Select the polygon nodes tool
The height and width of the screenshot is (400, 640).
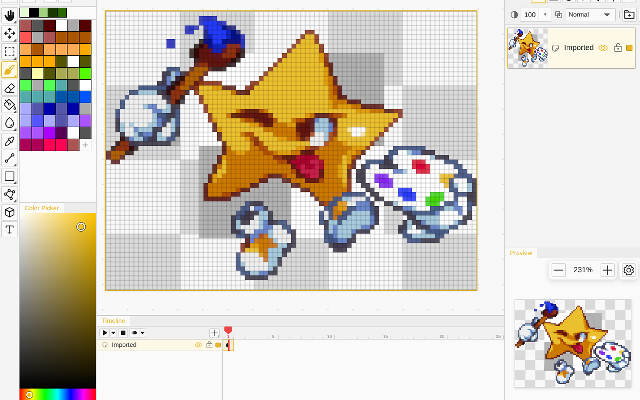point(9,194)
